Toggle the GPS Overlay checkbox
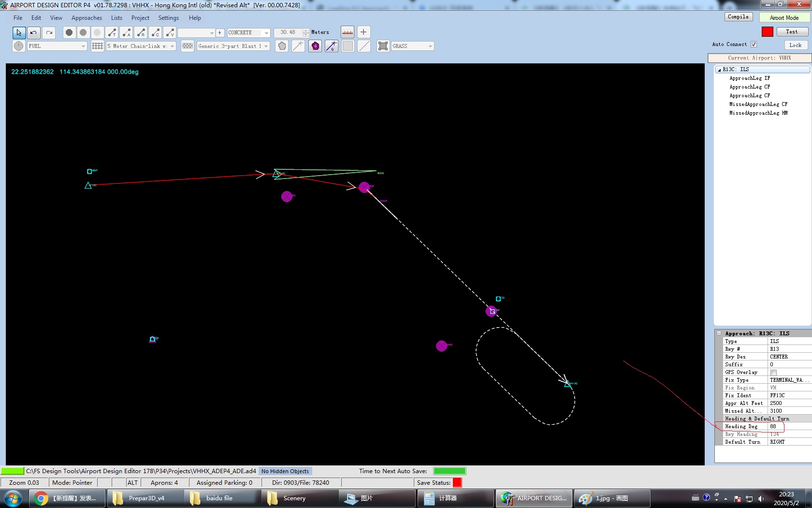The width and height of the screenshot is (812, 508). pos(773,373)
